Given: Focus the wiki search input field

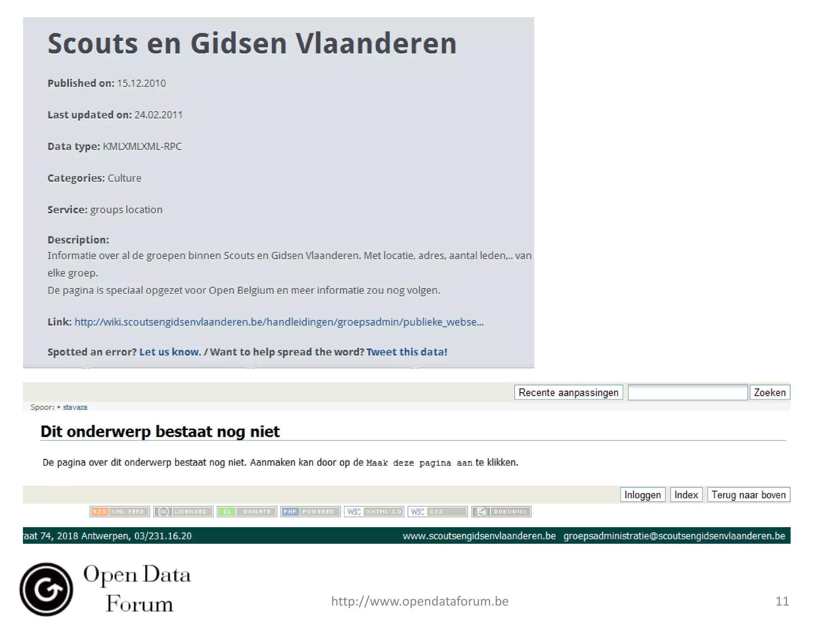Looking at the screenshot, I should point(687,393).
